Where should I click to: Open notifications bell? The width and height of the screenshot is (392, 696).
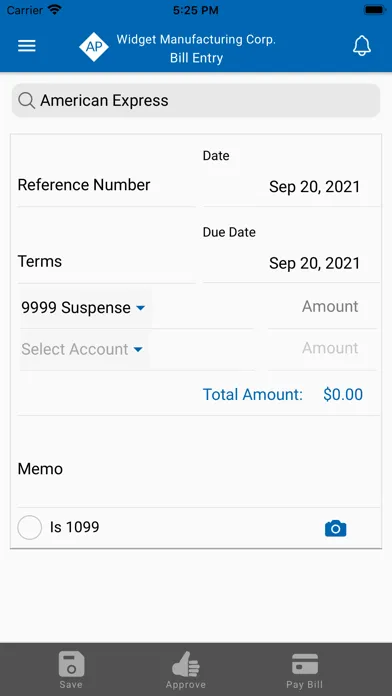point(362,46)
